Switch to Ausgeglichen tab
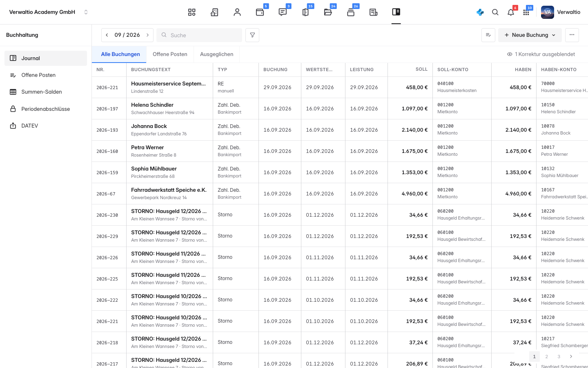 point(217,54)
